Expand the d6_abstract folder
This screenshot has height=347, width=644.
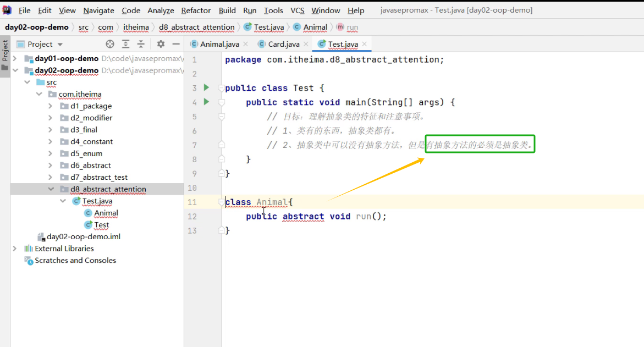(x=51, y=166)
